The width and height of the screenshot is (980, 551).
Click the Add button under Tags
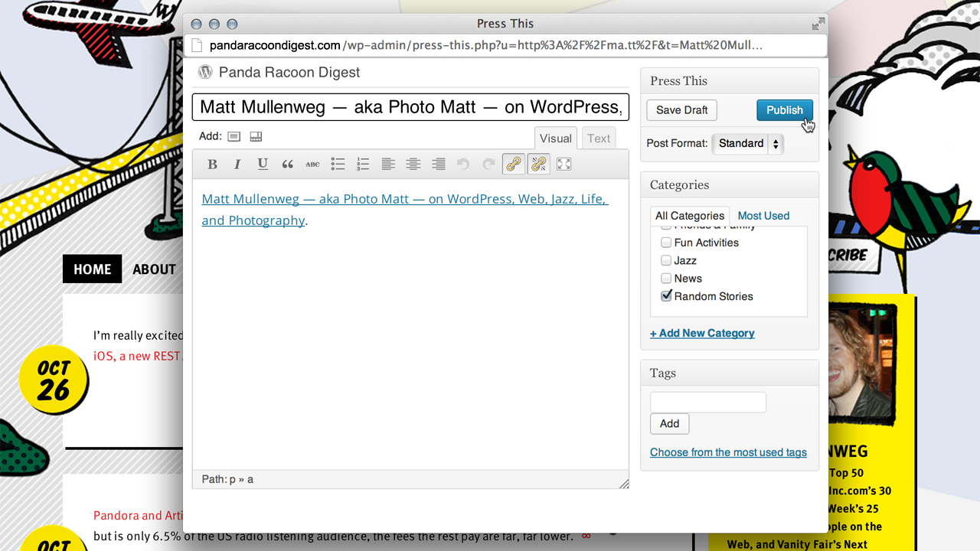(x=669, y=423)
